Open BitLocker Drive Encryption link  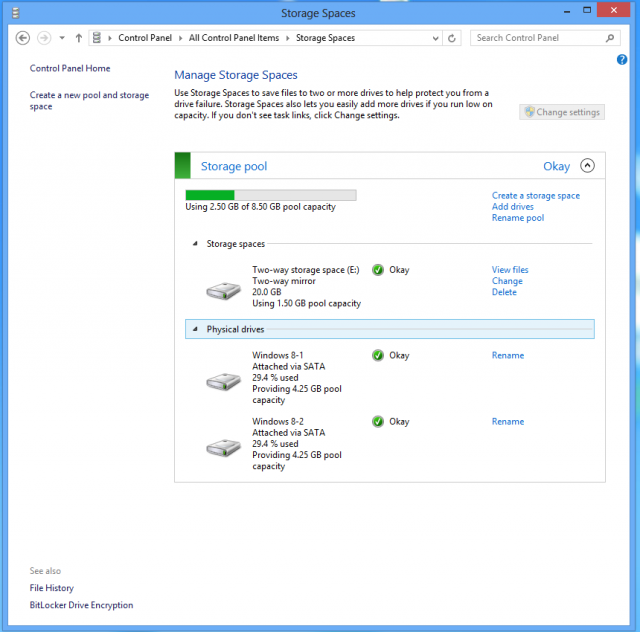(81, 605)
